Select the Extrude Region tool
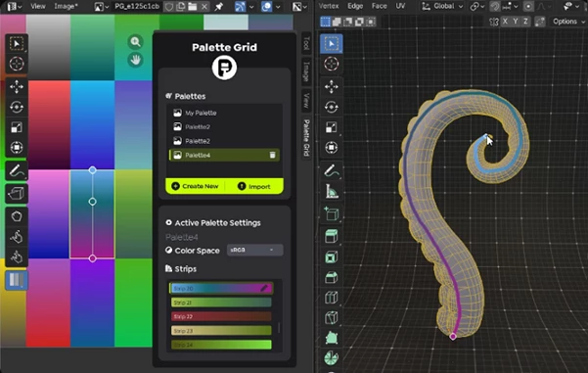Viewport: 588px width, 373px height. (331, 237)
